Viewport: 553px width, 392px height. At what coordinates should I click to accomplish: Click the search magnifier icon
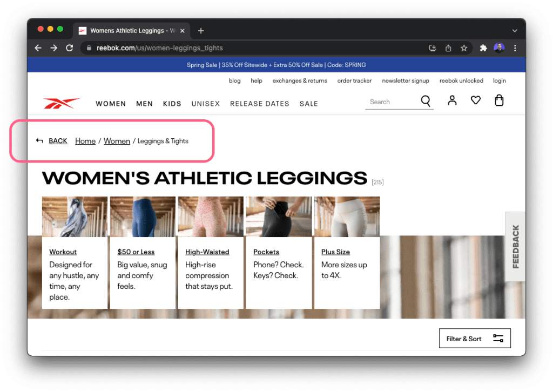426,101
